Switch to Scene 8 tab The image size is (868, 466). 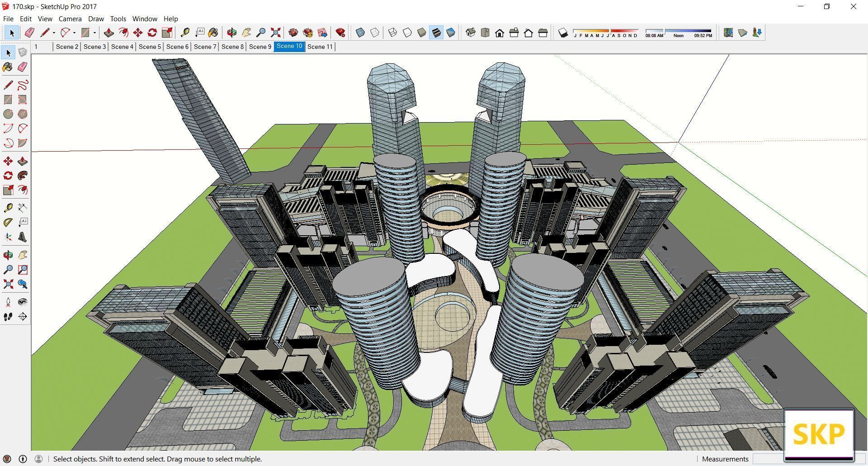click(x=232, y=47)
